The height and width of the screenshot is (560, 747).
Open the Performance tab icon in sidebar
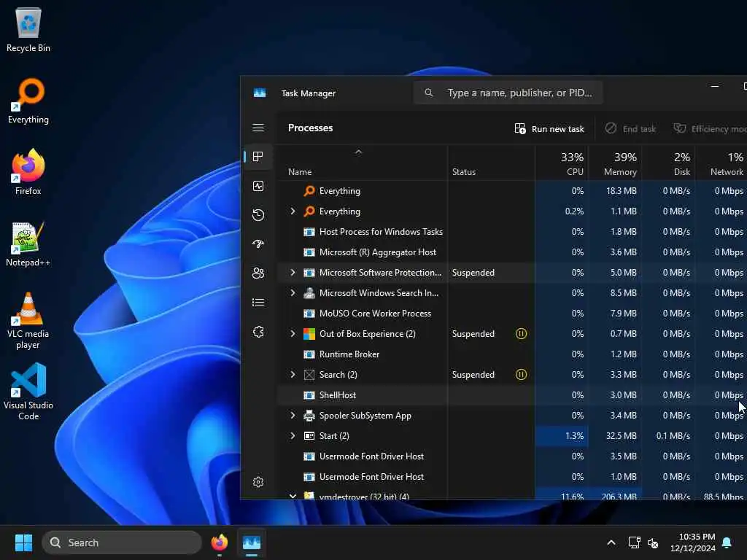(258, 186)
